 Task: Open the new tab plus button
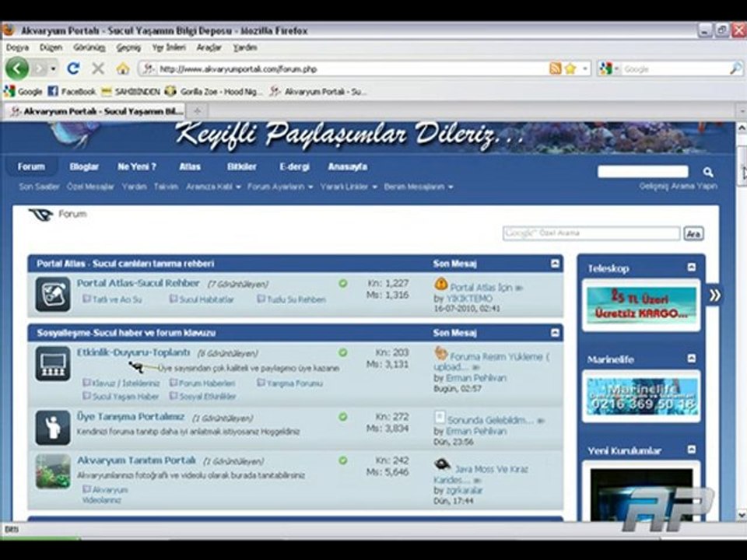click(x=197, y=111)
